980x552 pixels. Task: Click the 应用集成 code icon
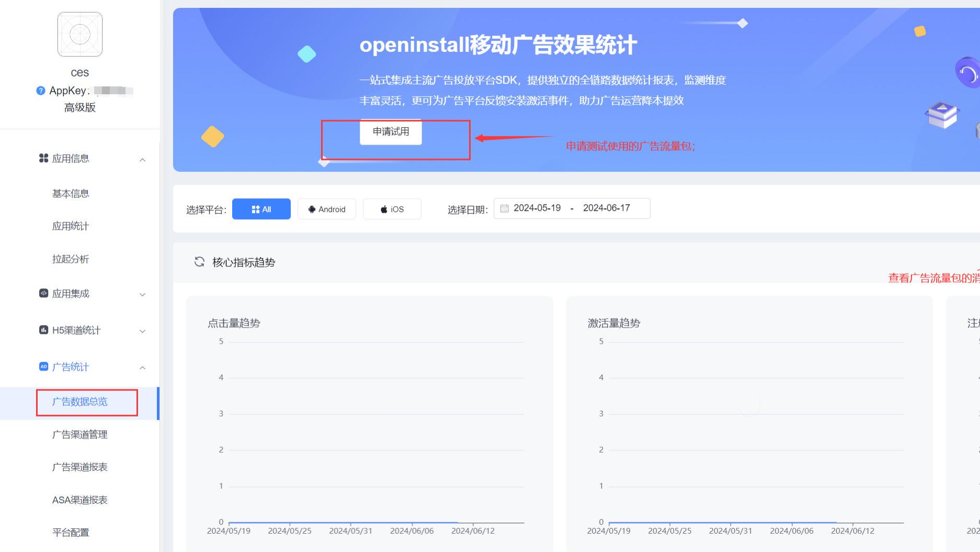coord(44,293)
